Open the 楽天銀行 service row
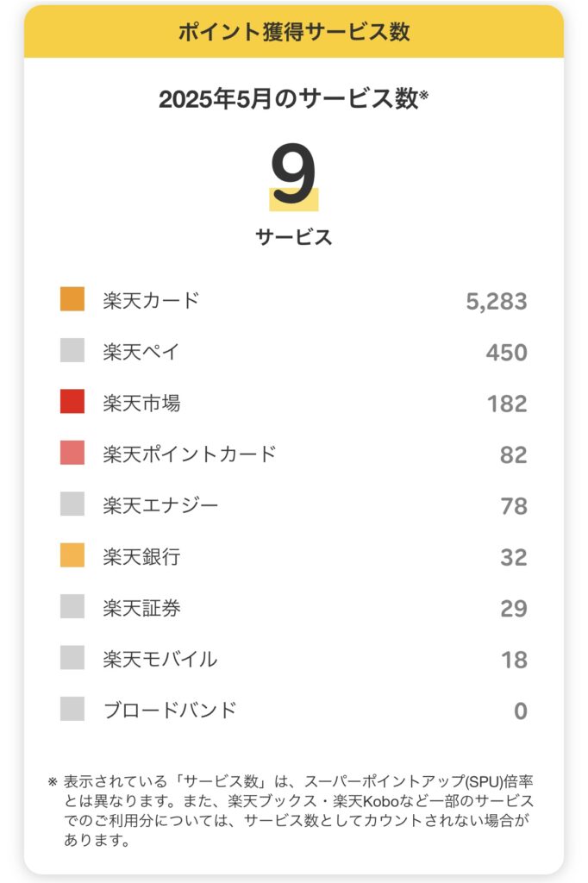This screenshot has width=588, height=883. 294,556
